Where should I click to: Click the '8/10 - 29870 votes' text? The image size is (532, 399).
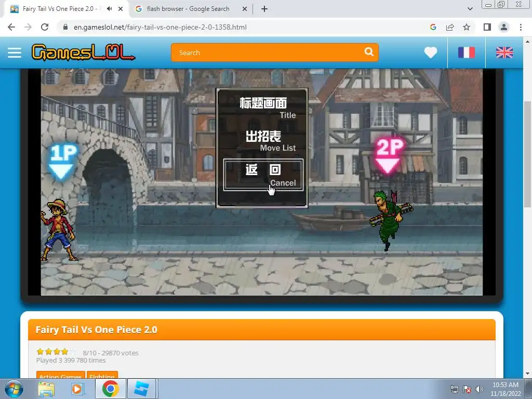tap(111, 353)
